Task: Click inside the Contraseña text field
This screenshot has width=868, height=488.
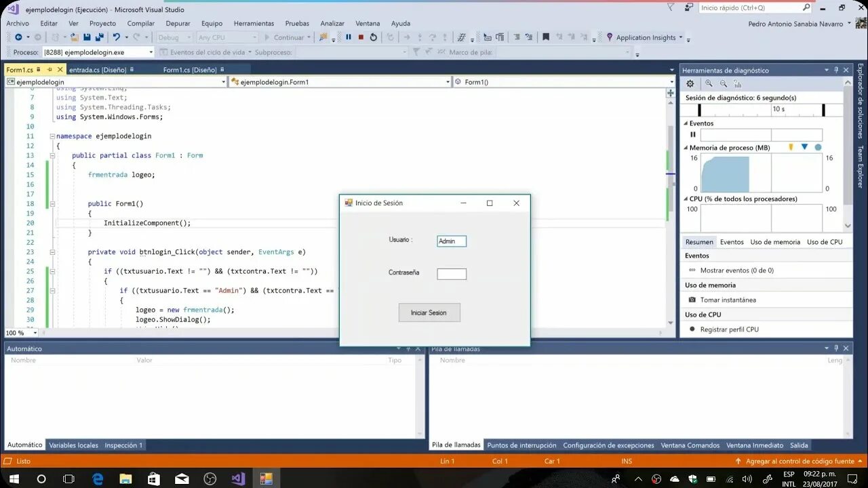Action: [x=452, y=274]
